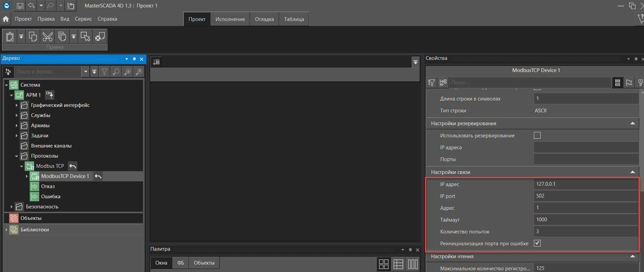Collapse the Протоколы folder
644x272 pixels.
click(x=17, y=156)
